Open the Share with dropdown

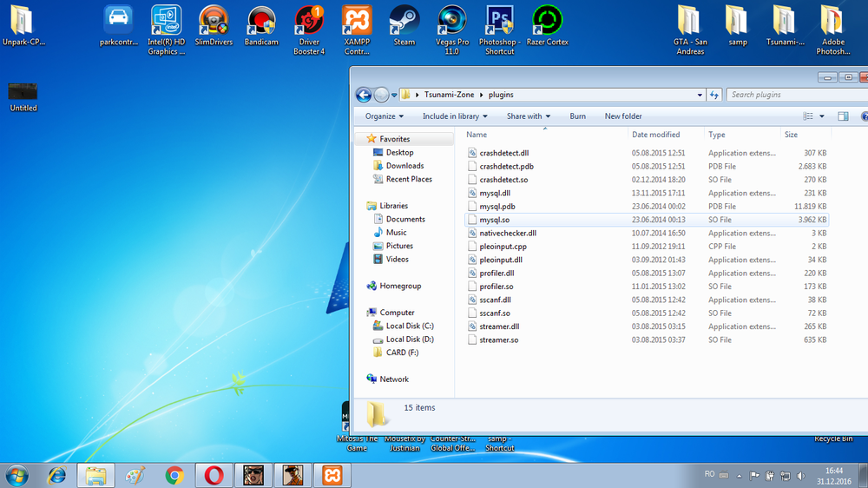[529, 116]
